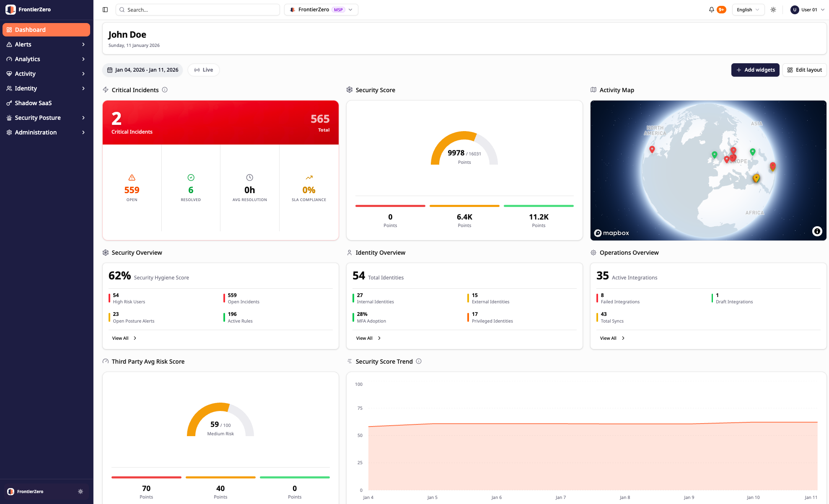This screenshot has width=829, height=504.
Task: Click the Critical Incidents info icon
Action: point(165,90)
